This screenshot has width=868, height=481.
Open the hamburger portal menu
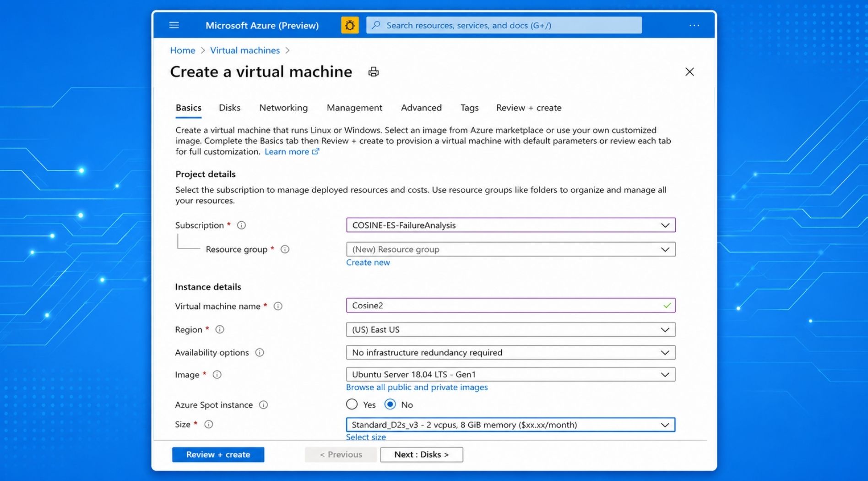pos(174,25)
